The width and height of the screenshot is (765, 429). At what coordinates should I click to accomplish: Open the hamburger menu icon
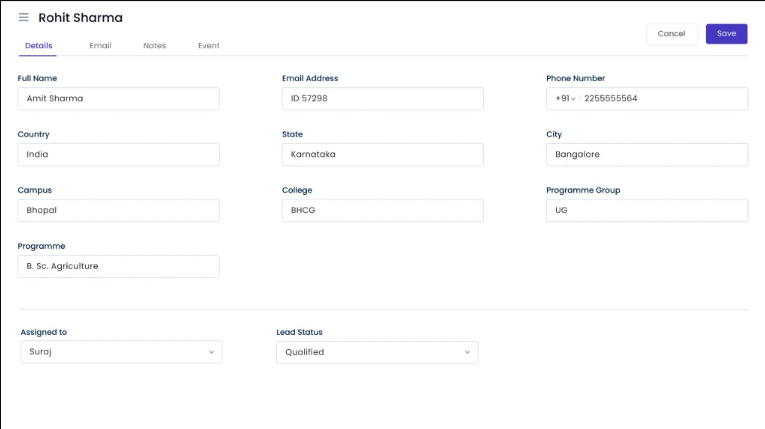23,18
